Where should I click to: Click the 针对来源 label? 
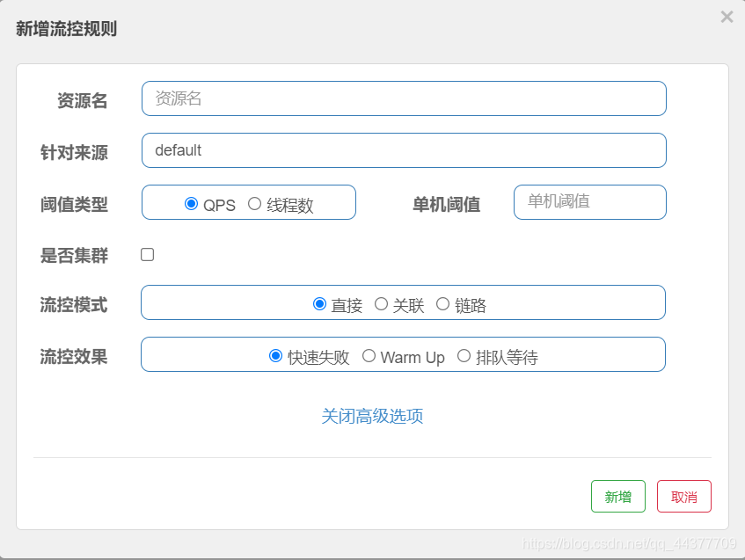(74, 152)
